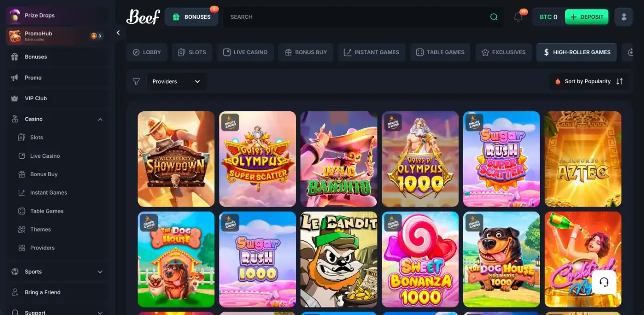Open the notifications bell
The width and height of the screenshot is (644, 315).
point(518,17)
